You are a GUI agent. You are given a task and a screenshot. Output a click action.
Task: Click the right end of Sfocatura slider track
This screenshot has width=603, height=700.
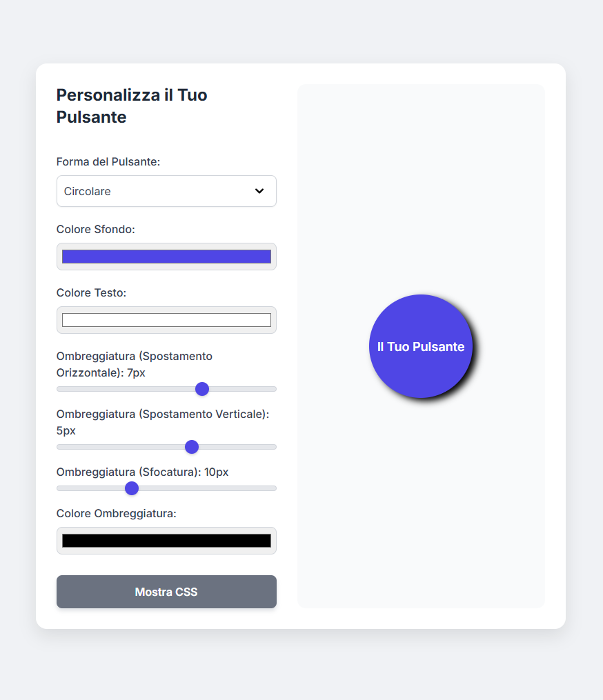273,488
